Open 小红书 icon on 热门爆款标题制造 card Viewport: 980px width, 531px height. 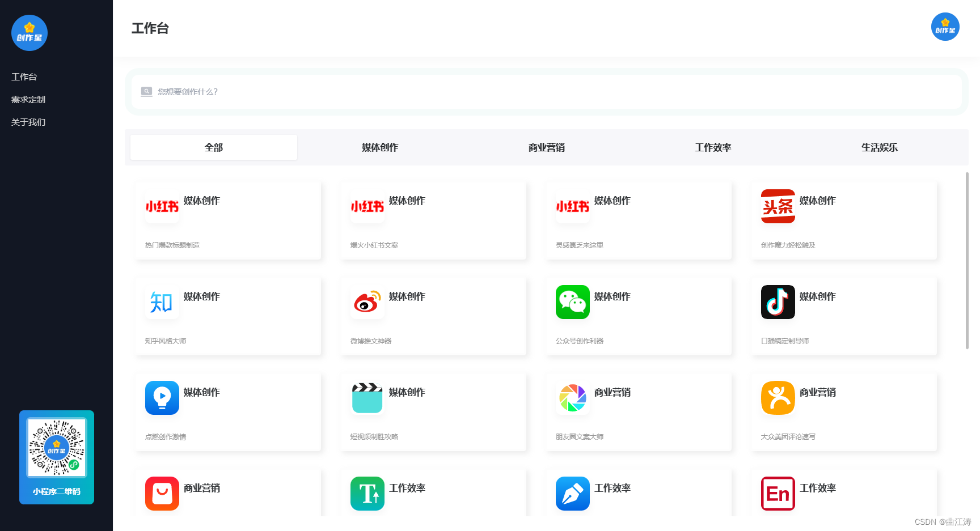point(162,206)
